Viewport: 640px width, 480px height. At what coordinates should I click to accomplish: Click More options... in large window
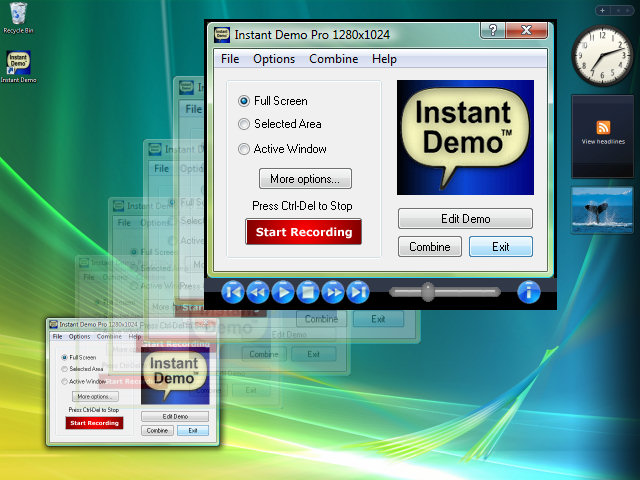click(305, 179)
